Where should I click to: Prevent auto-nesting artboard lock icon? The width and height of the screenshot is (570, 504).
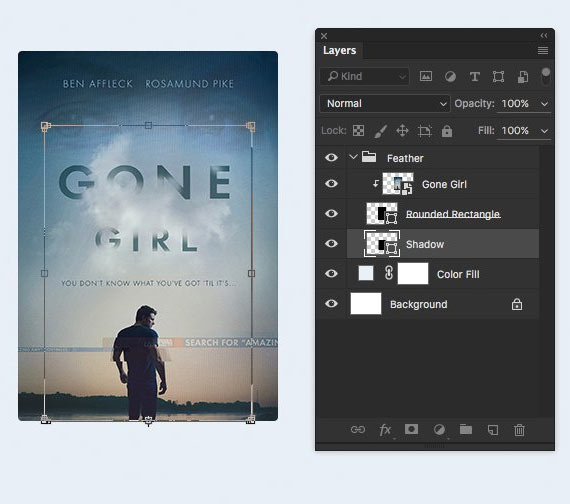point(424,131)
